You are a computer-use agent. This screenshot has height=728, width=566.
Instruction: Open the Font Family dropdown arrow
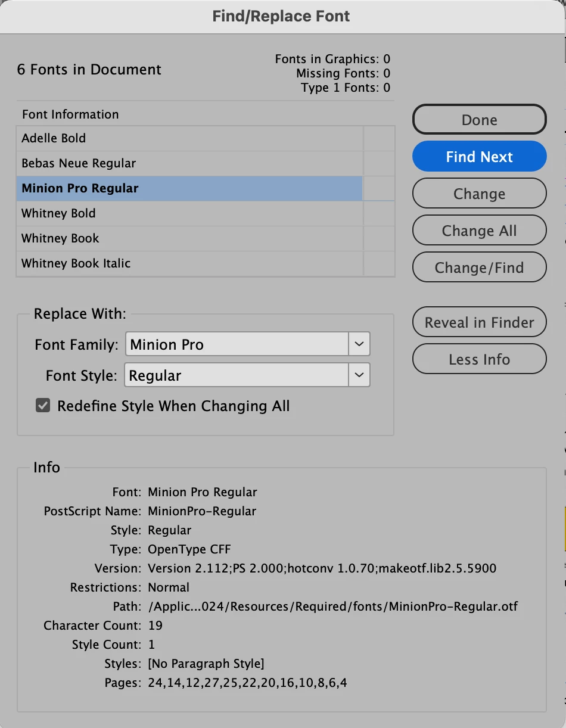[x=359, y=344]
